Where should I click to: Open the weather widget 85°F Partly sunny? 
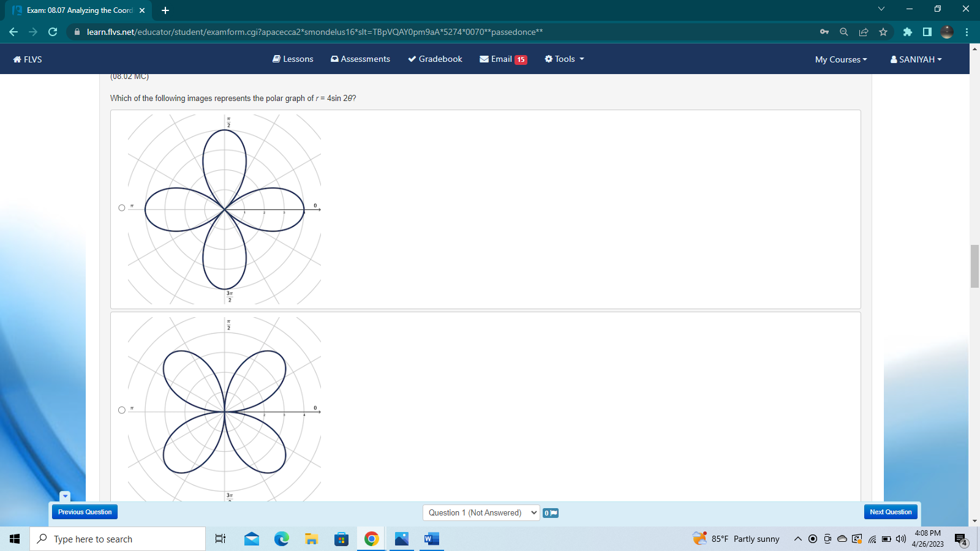(x=736, y=539)
